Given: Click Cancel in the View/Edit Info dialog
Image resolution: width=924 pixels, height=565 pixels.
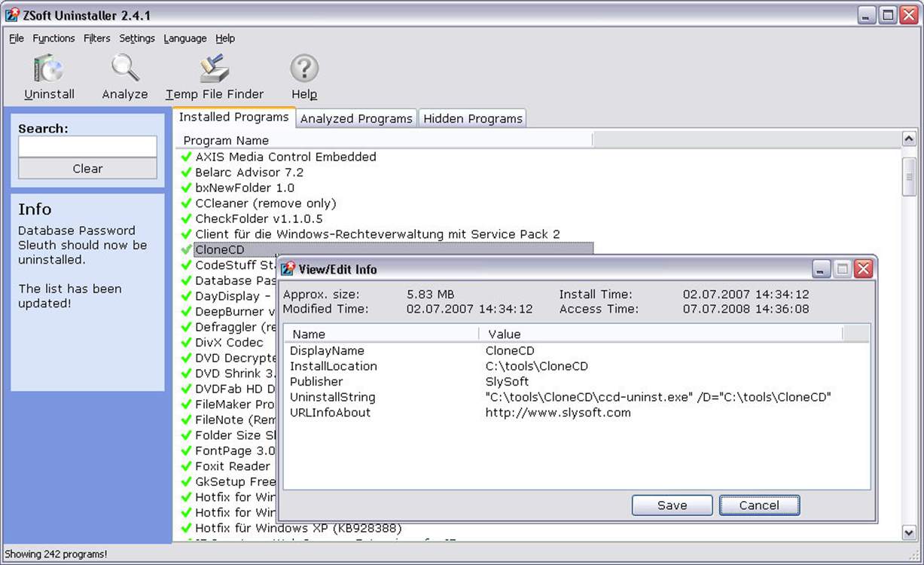Looking at the screenshot, I should click(759, 505).
